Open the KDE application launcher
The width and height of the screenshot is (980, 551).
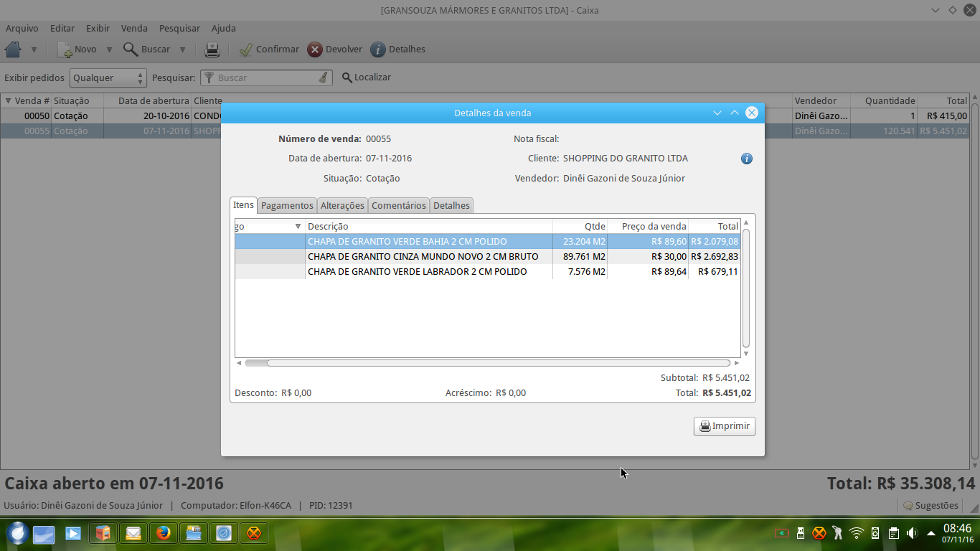click(18, 533)
